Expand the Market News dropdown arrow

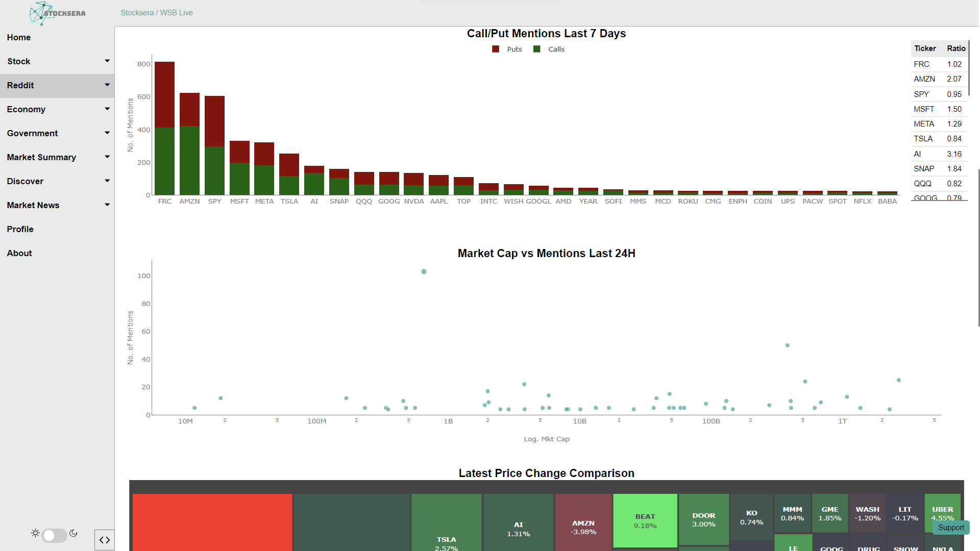107,205
